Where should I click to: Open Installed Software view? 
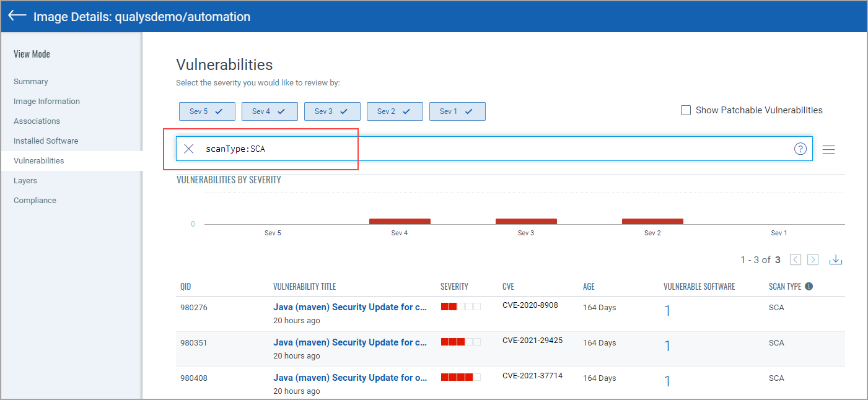tap(46, 141)
